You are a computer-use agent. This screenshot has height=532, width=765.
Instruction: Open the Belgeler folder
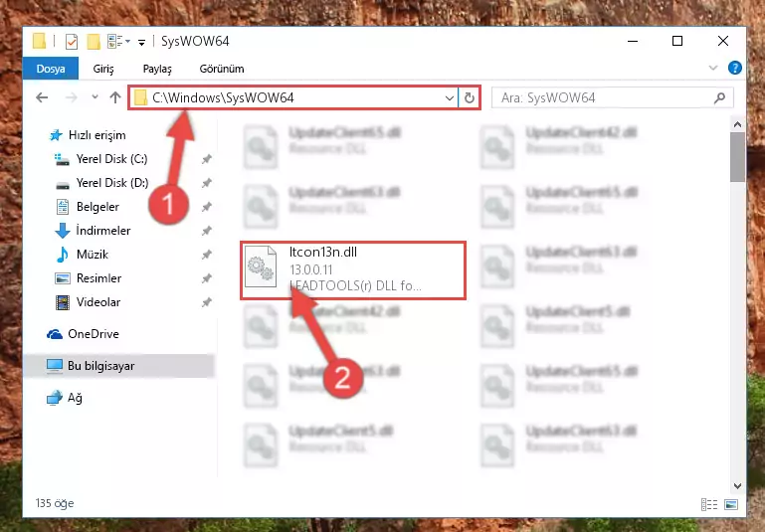(x=97, y=207)
